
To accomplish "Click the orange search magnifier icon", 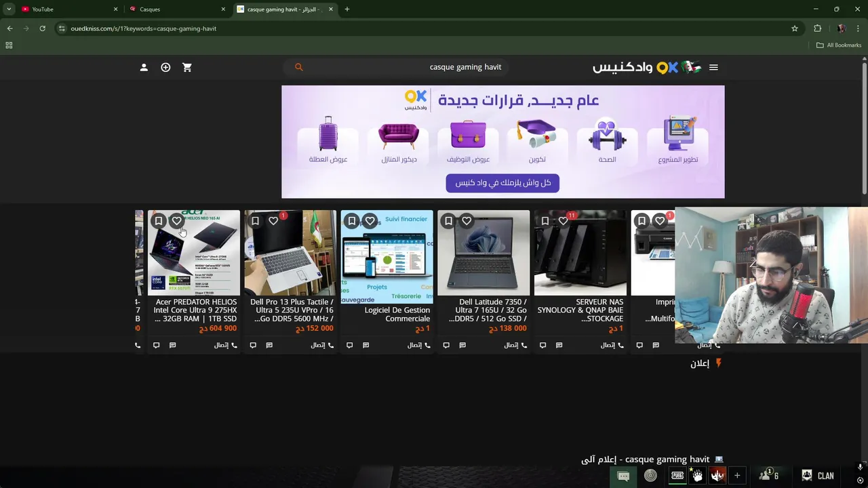I will (298, 67).
